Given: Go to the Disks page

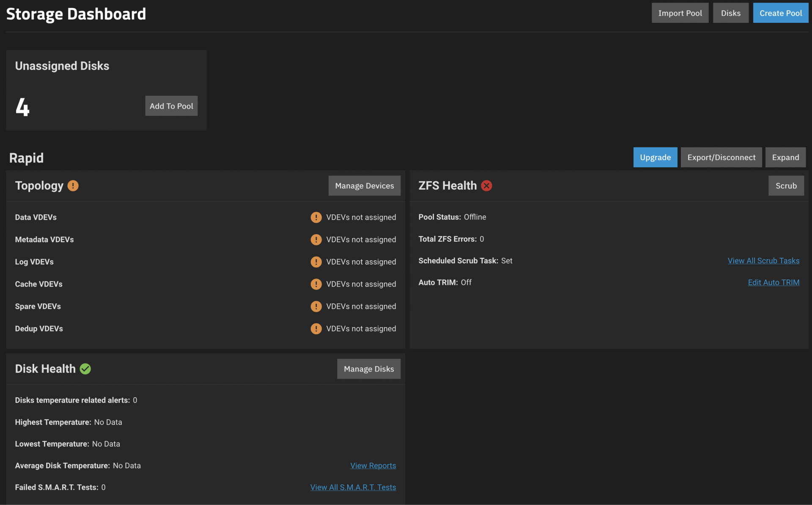Looking at the screenshot, I should click(x=730, y=13).
